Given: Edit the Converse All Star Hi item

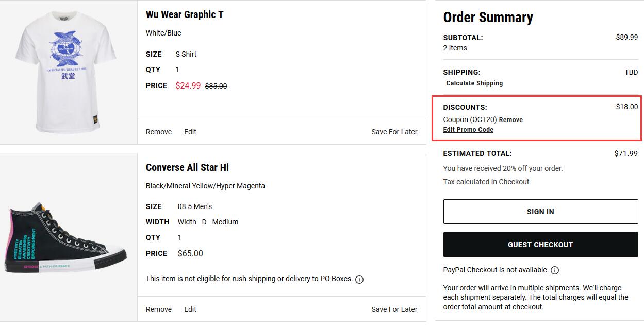Looking at the screenshot, I should coord(190,309).
